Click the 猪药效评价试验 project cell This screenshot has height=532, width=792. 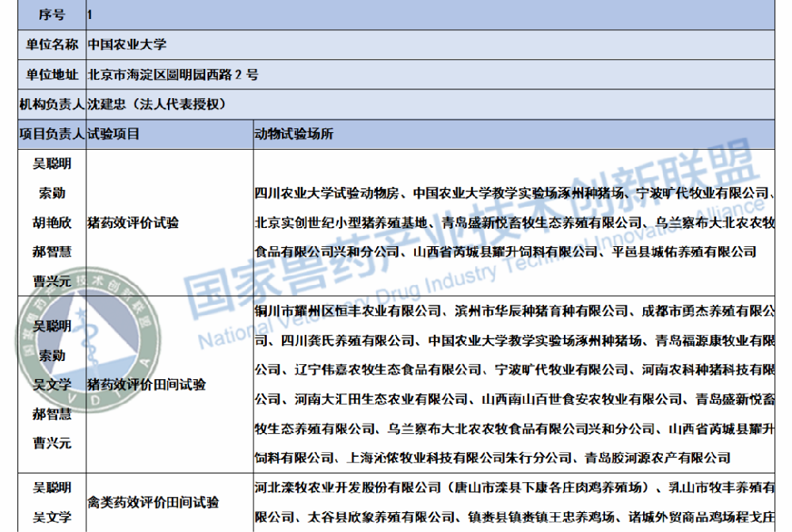click(x=169, y=222)
